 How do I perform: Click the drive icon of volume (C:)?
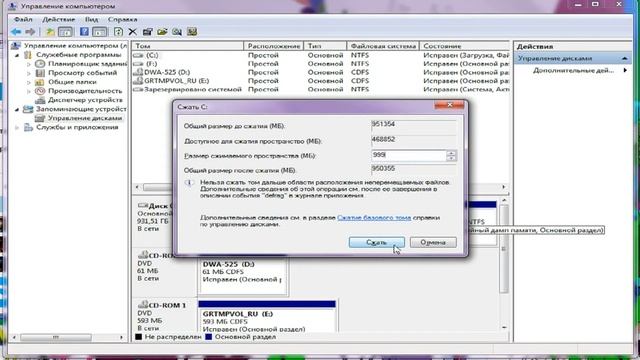(138, 55)
